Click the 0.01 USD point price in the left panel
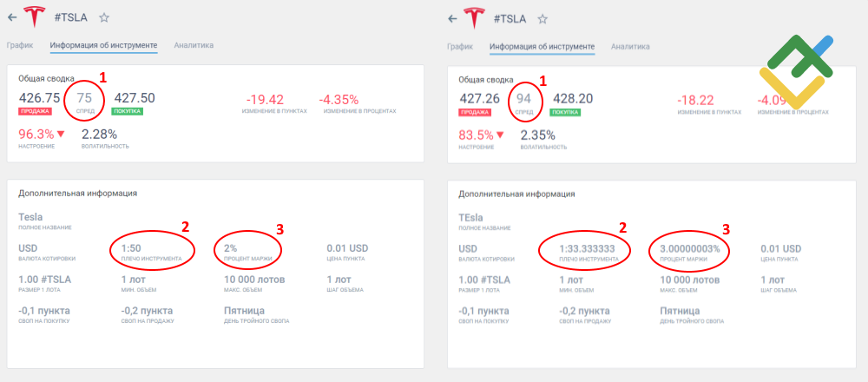Screen dimensions: 868x382 click(x=348, y=248)
